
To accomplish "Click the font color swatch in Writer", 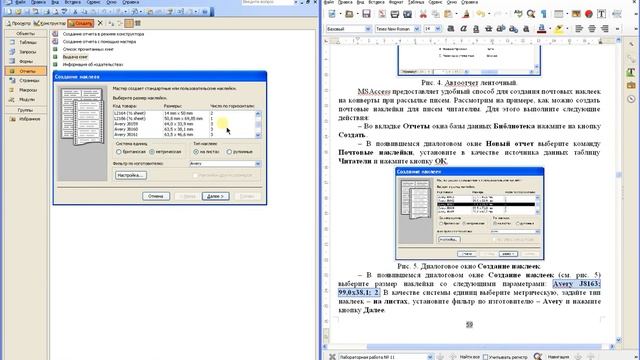I will [x=542, y=29].
